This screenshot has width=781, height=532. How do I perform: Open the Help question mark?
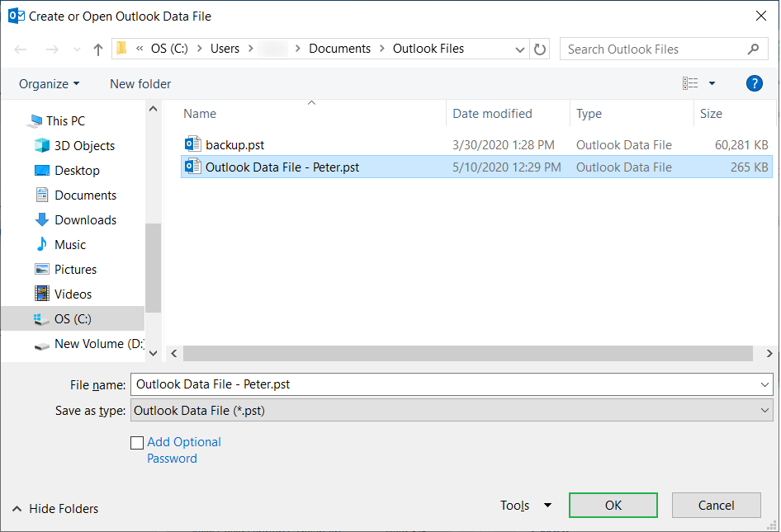(754, 83)
